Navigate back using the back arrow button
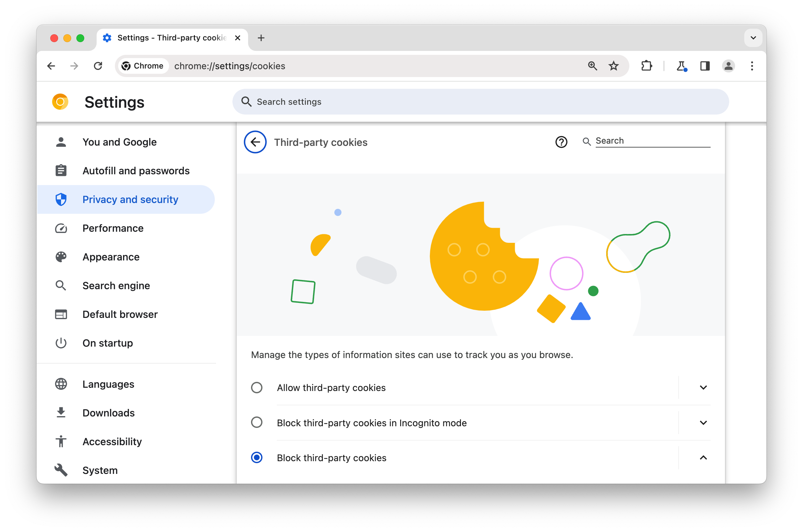This screenshot has width=803, height=532. tap(255, 141)
